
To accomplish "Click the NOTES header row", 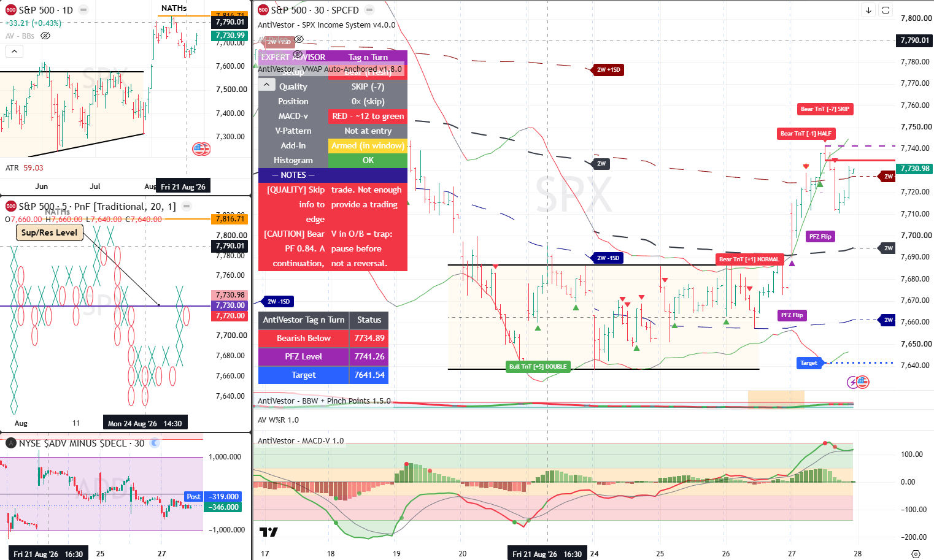I will point(333,175).
